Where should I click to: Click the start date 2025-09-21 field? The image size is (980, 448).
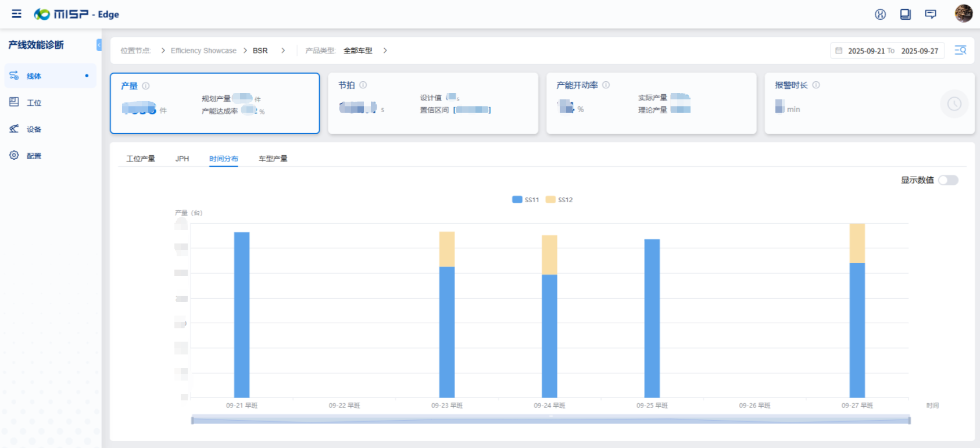coord(866,51)
